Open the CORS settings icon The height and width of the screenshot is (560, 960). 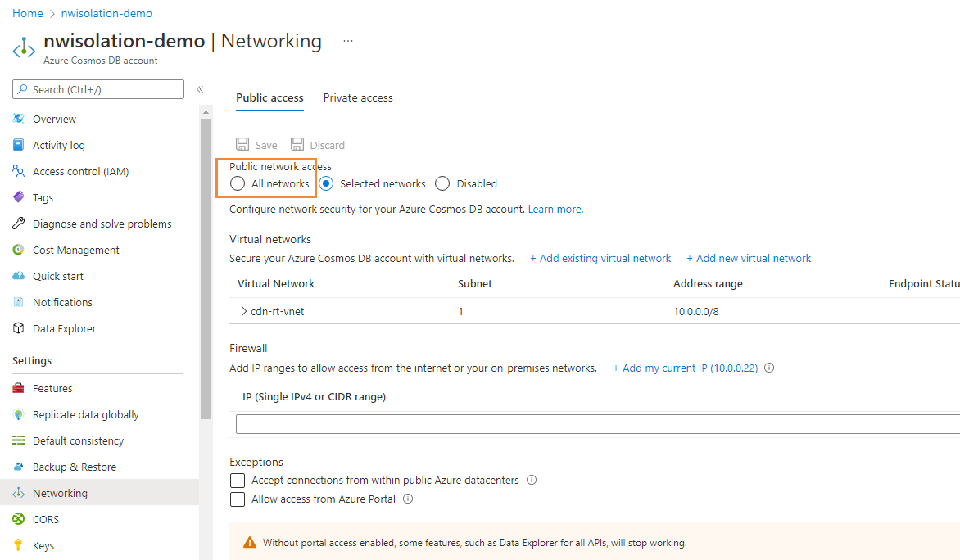tap(18, 519)
